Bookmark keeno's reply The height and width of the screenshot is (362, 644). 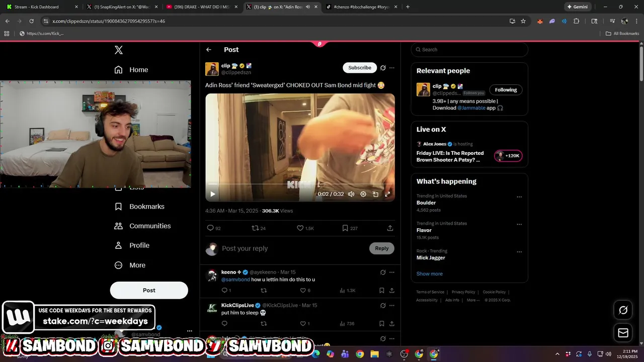pos(382,291)
